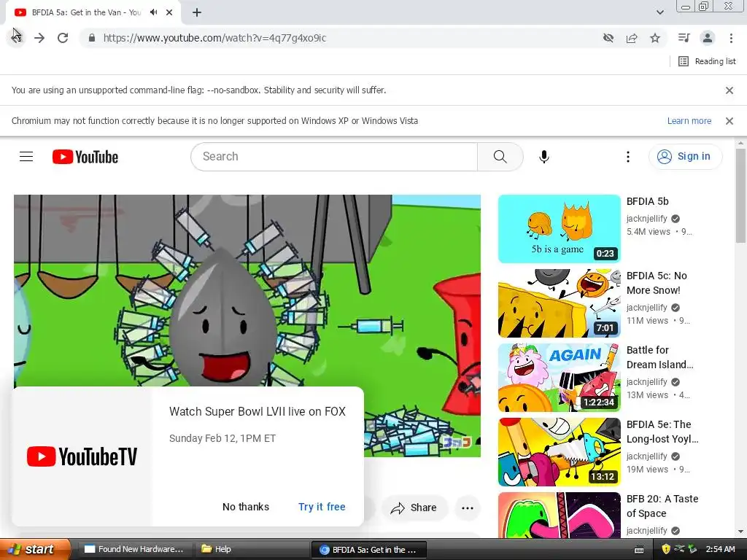Decline the offer with No thanks
The image size is (747, 560).
(246, 507)
